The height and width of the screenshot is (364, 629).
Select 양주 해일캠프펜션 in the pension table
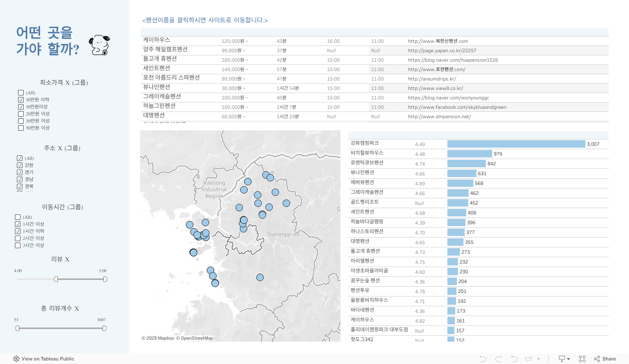(x=165, y=49)
